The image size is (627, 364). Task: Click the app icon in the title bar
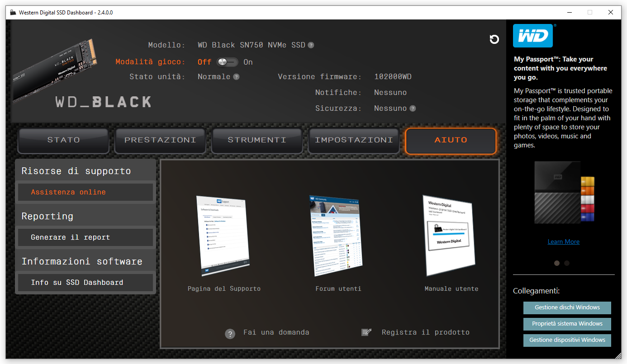coord(13,13)
